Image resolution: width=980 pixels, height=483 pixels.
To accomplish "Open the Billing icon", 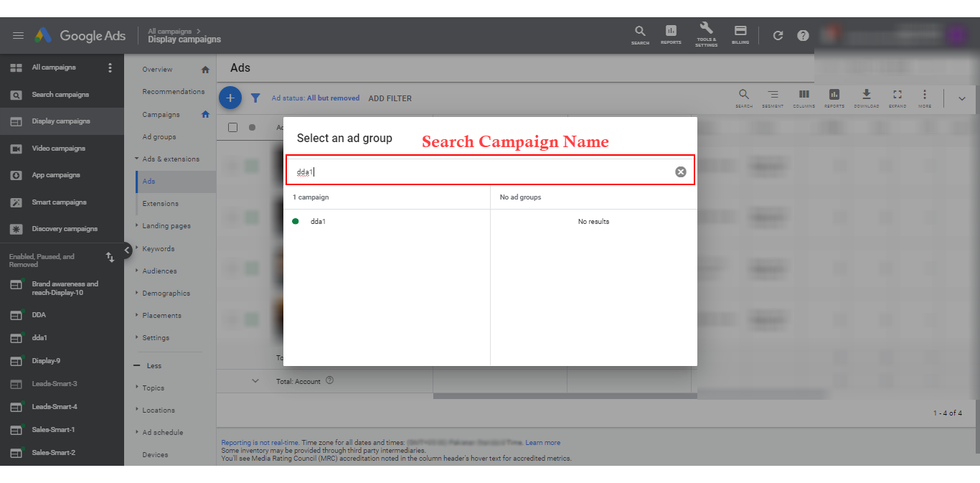I will (740, 35).
